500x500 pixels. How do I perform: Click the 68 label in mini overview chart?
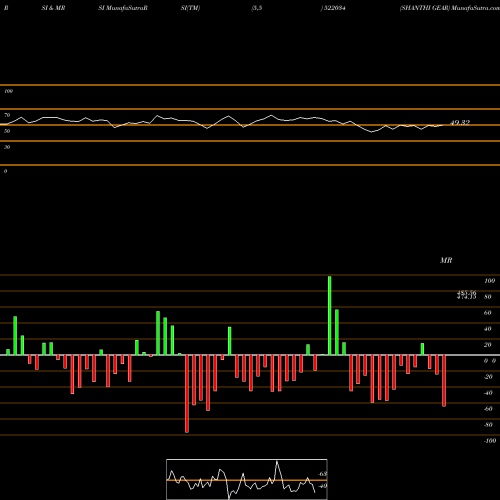click(323, 474)
